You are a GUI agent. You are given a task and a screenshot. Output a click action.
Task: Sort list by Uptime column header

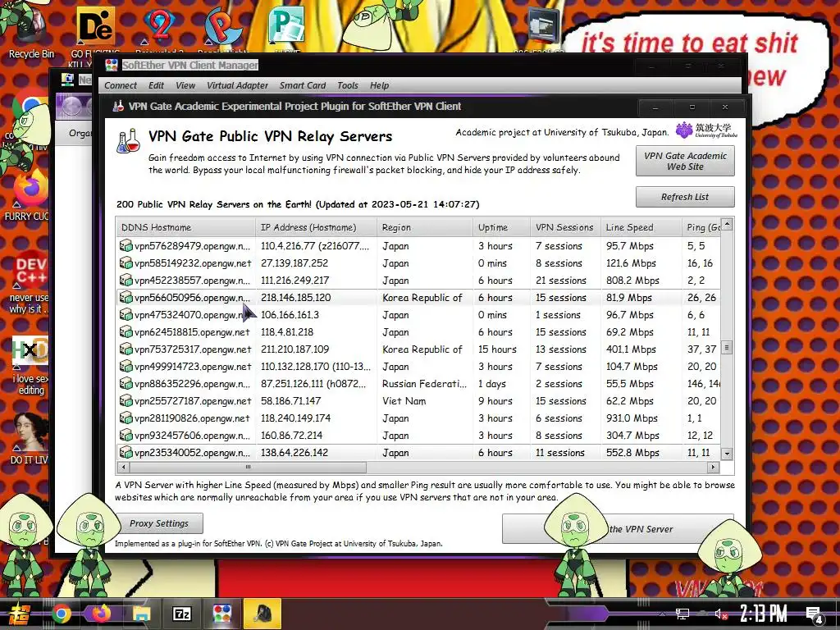click(501, 227)
